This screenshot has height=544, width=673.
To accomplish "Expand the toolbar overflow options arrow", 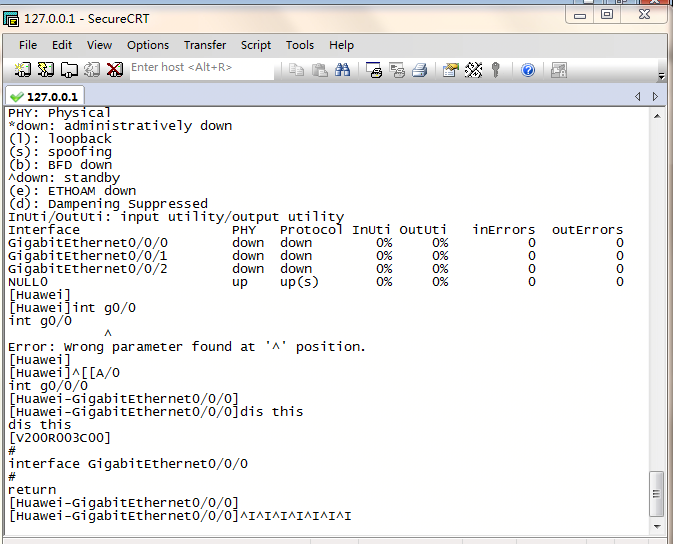I will pos(661,76).
